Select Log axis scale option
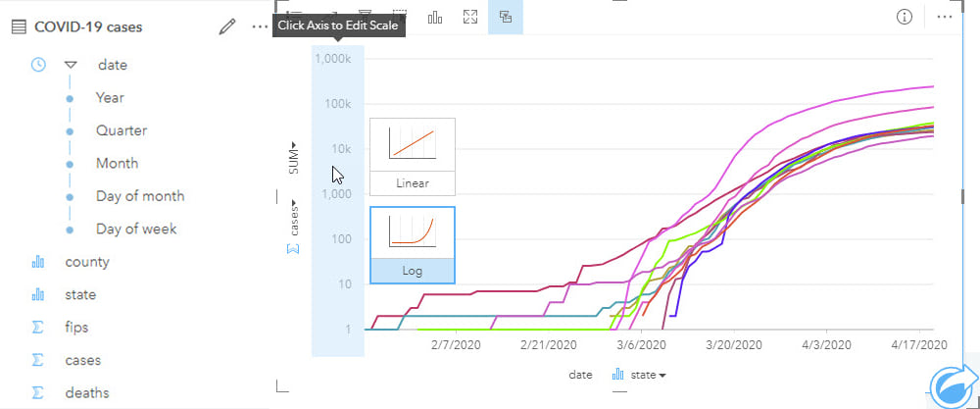Image resolution: width=980 pixels, height=409 pixels. click(412, 244)
